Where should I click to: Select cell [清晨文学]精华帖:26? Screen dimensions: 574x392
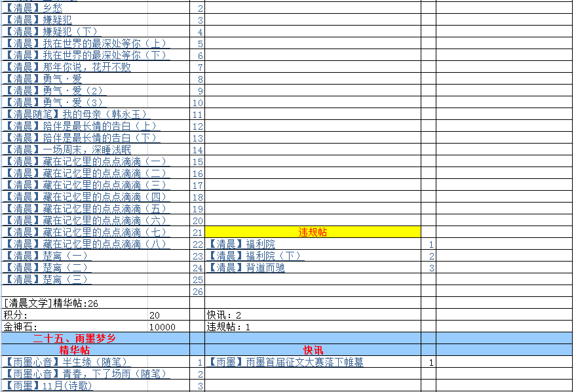[x=50, y=303]
